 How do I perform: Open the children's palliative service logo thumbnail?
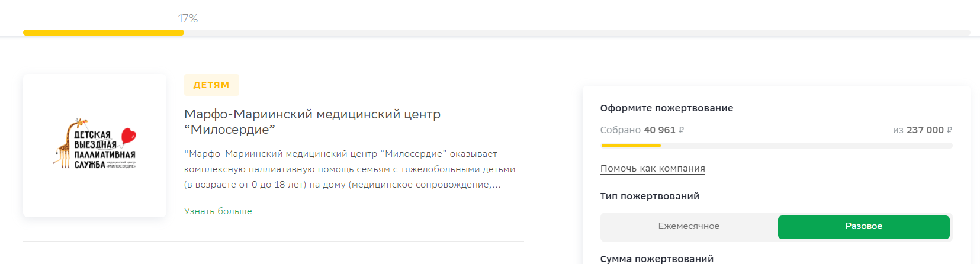(95, 146)
